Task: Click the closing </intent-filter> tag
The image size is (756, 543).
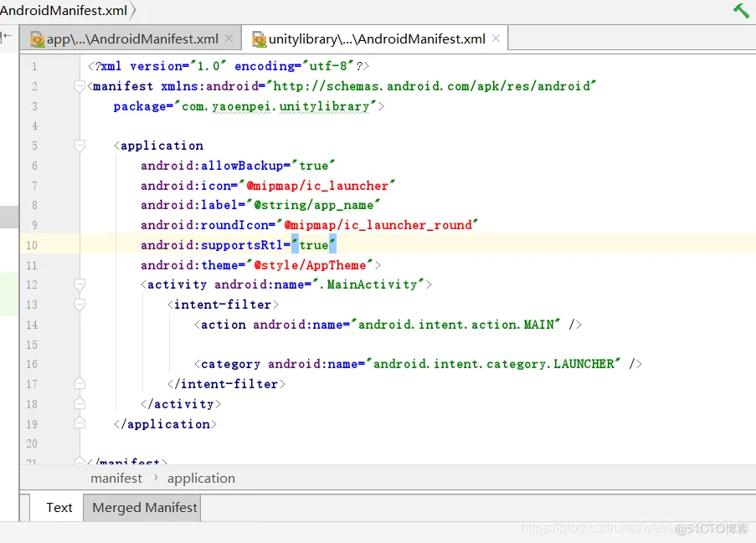Action: pyautogui.click(x=226, y=384)
